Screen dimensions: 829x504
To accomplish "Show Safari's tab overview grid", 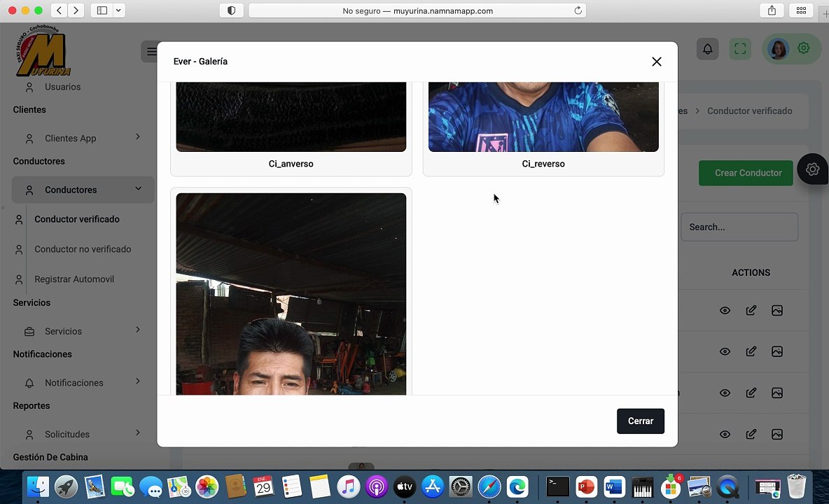I will tap(801, 10).
